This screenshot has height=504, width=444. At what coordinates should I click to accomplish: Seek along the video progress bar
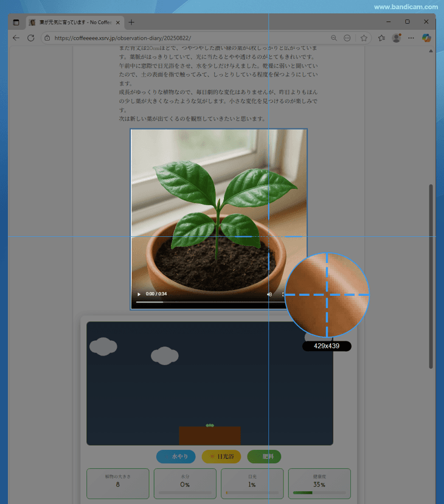[x=210, y=302]
